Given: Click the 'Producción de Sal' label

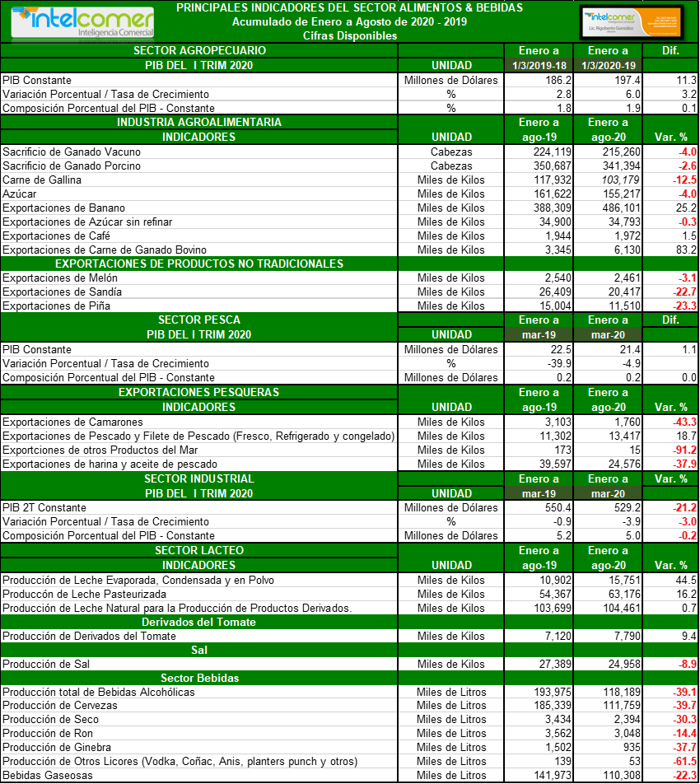Looking at the screenshot, I should [x=46, y=664].
